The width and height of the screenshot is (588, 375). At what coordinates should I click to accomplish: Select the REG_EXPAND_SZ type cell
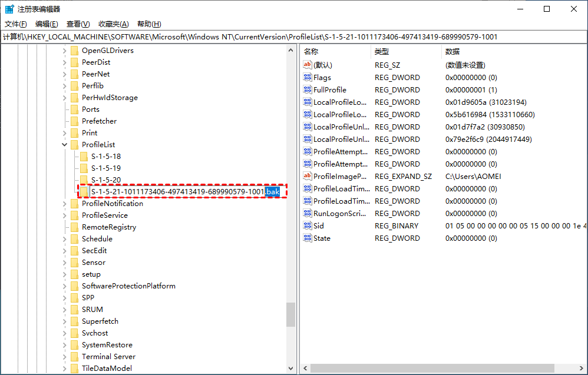point(403,176)
